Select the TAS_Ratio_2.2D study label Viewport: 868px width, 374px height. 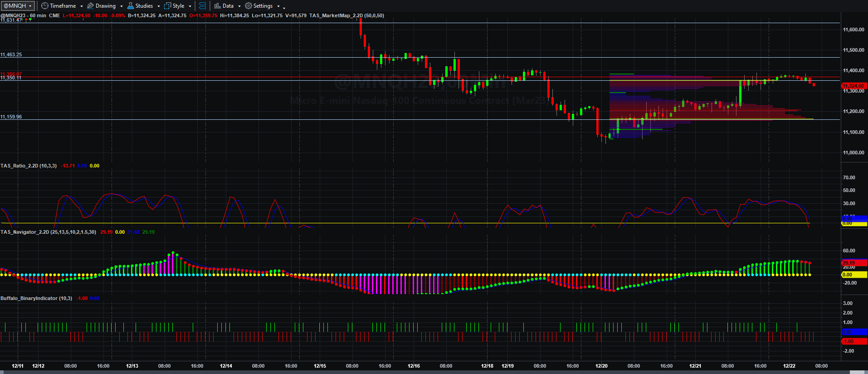29,166
